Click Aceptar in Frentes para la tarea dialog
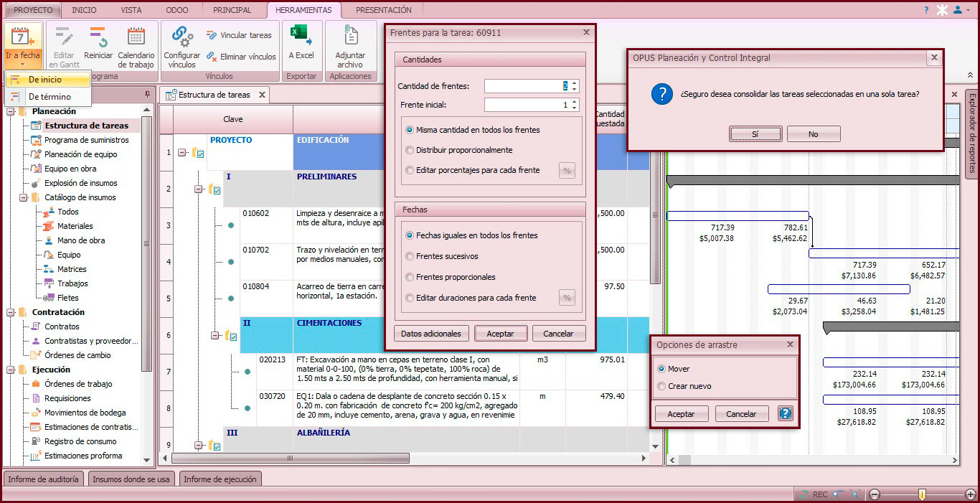Image resolution: width=980 pixels, height=503 pixels. point(500,334)
